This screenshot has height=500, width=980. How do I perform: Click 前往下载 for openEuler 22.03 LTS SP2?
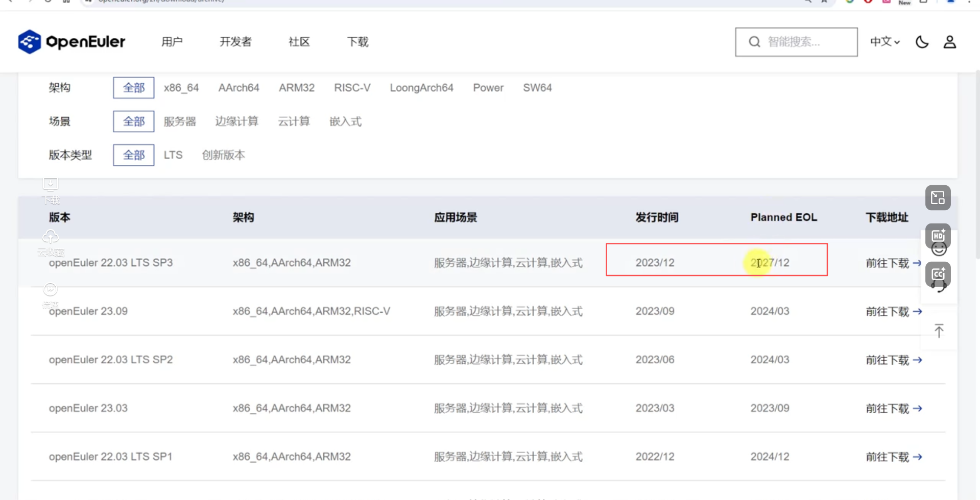[x=888, y=360]
